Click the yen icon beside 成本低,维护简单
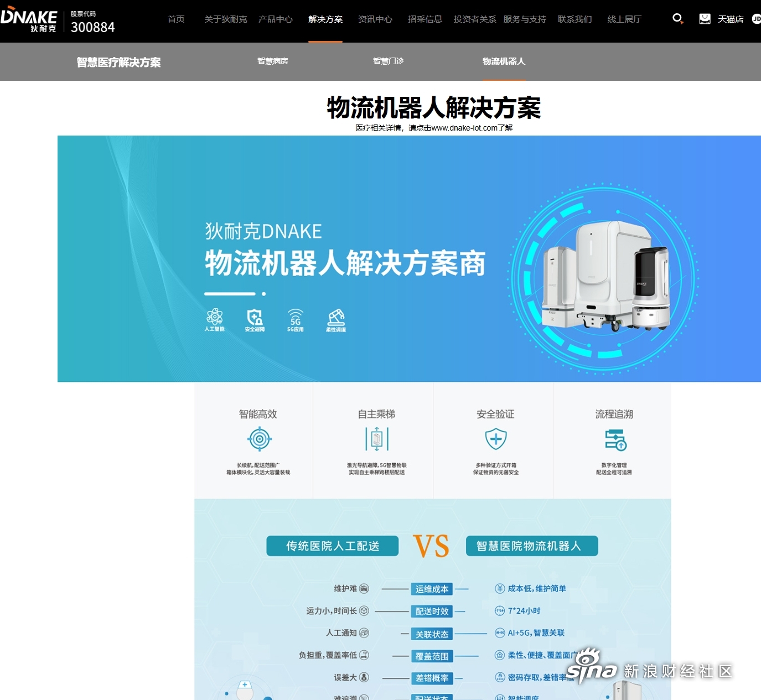Viewport: 761px width, 700px height. [500, 589]
